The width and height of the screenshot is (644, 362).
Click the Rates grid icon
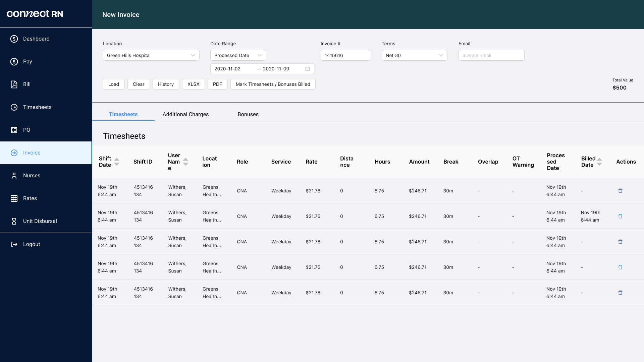pos(14,198)
